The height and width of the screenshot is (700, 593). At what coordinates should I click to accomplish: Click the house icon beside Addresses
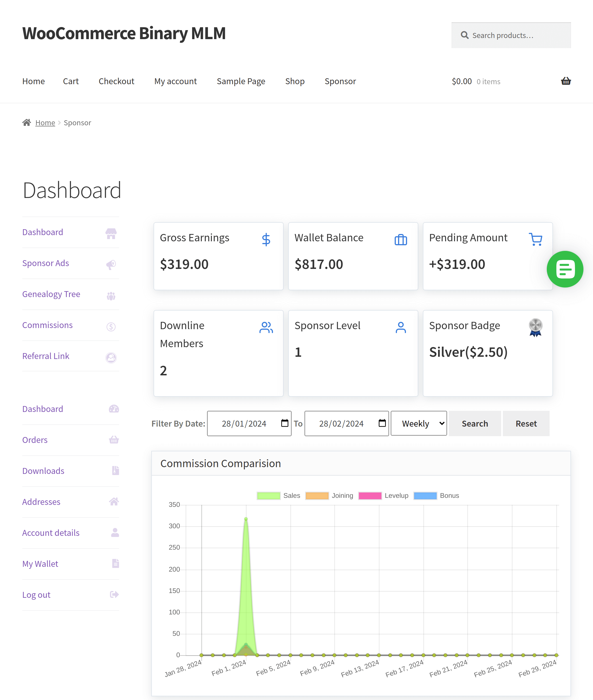[114, 501]
